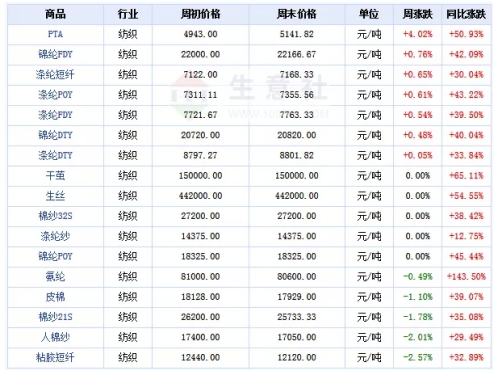Open the 涤纶纱 commodity link
Viewport: 498px width, 375px height.
pos(55,236)
